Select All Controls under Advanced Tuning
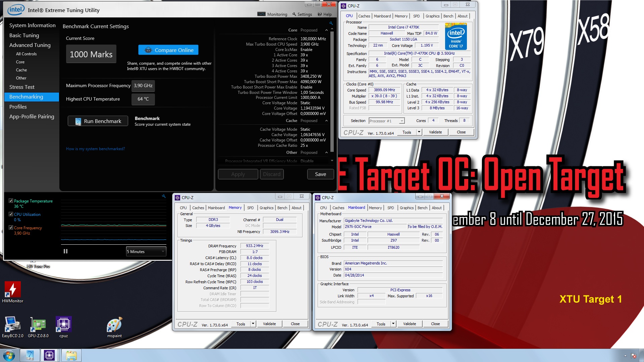 click(26, 54)
